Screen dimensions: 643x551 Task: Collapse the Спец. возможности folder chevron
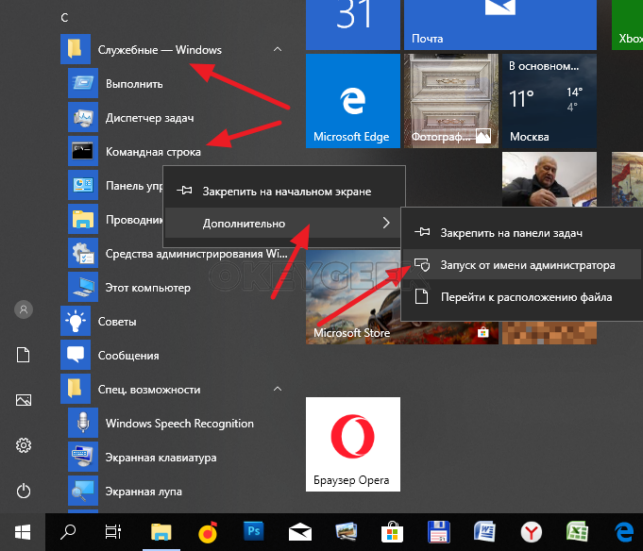point(278,389)
